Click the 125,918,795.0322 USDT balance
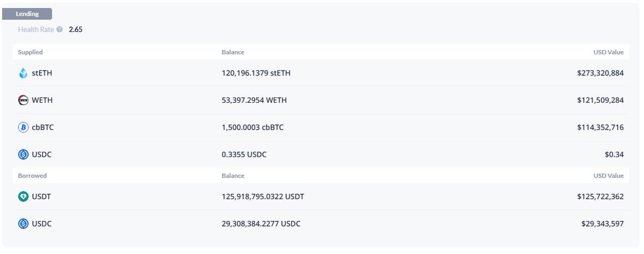644x254 pixels. tap(263, 196)
